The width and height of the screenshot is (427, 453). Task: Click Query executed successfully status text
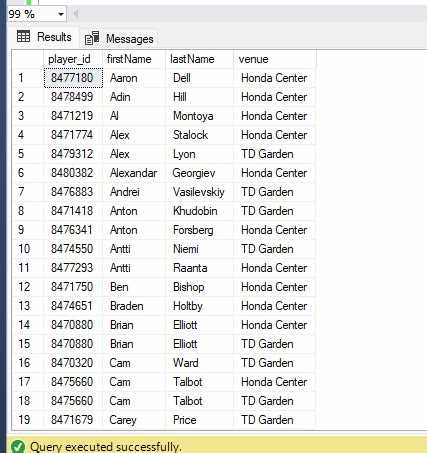click(x=106, y=447)
